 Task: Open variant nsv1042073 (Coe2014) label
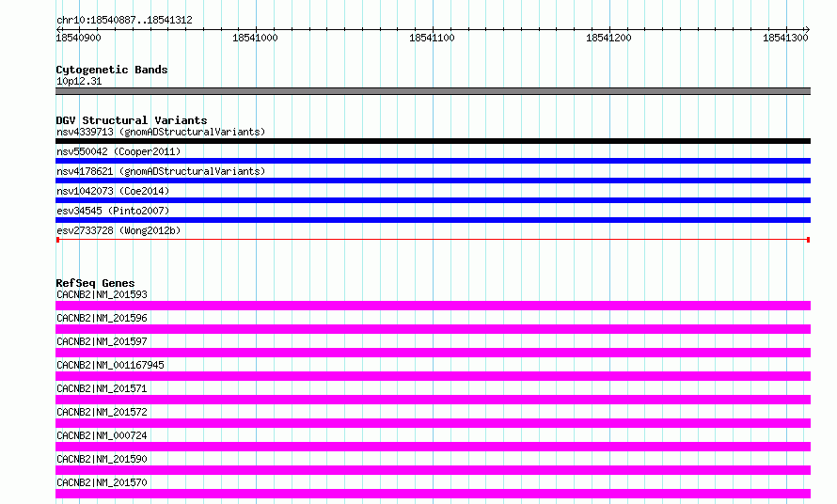pos(113,191)
